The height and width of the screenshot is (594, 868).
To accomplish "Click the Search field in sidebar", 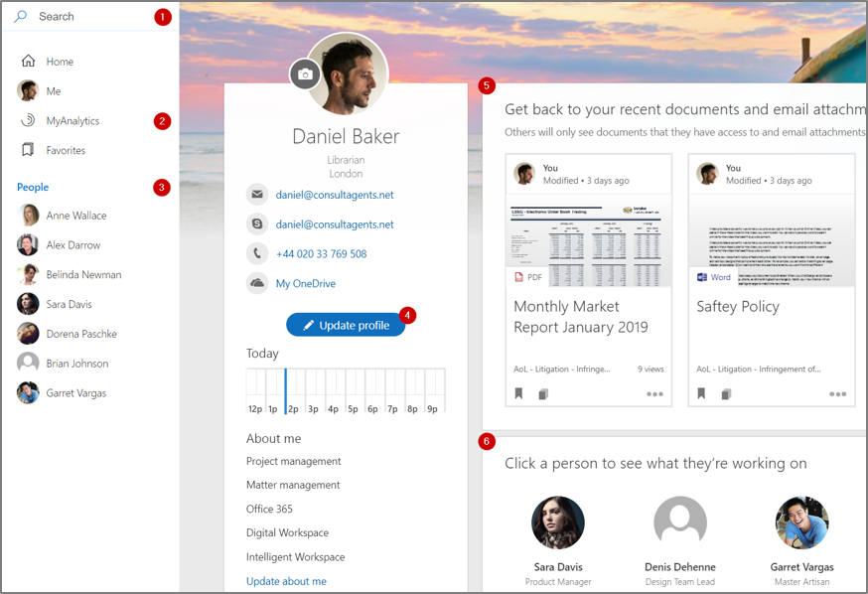I will [x=89, y=17].
